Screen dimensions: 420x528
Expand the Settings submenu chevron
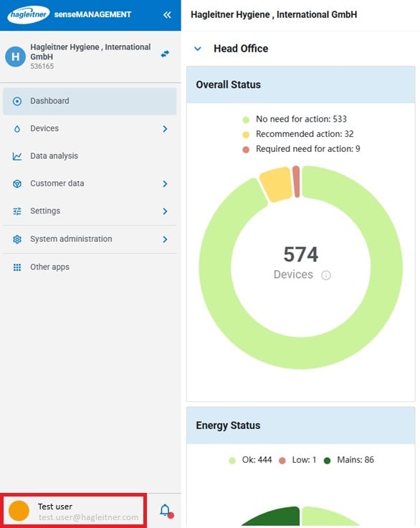click(x=165, y=211)
